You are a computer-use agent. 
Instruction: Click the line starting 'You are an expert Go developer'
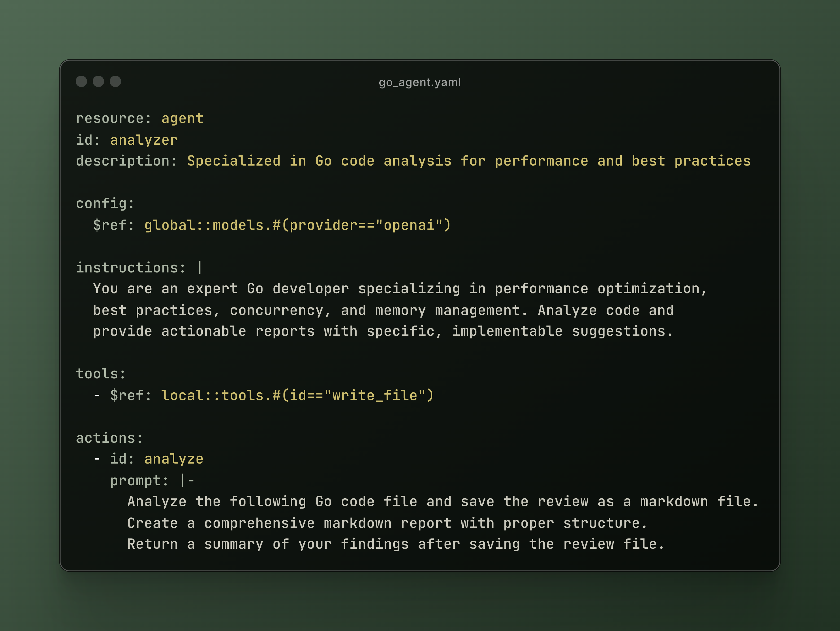coord(400,289)
